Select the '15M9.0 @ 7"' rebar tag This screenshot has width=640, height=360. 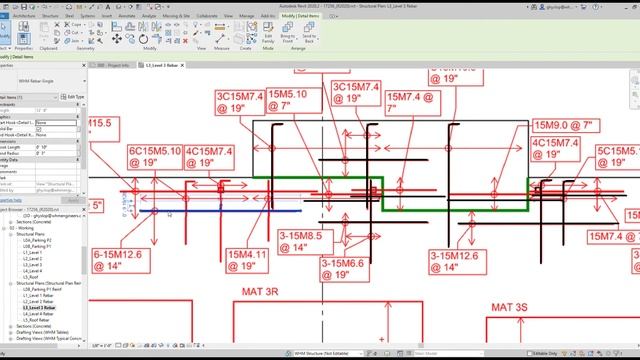pyautogui.click(x=566, y=126)
